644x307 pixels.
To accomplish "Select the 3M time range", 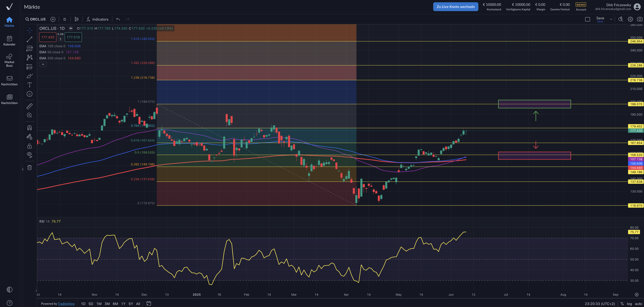I will [x=107, y=303].
